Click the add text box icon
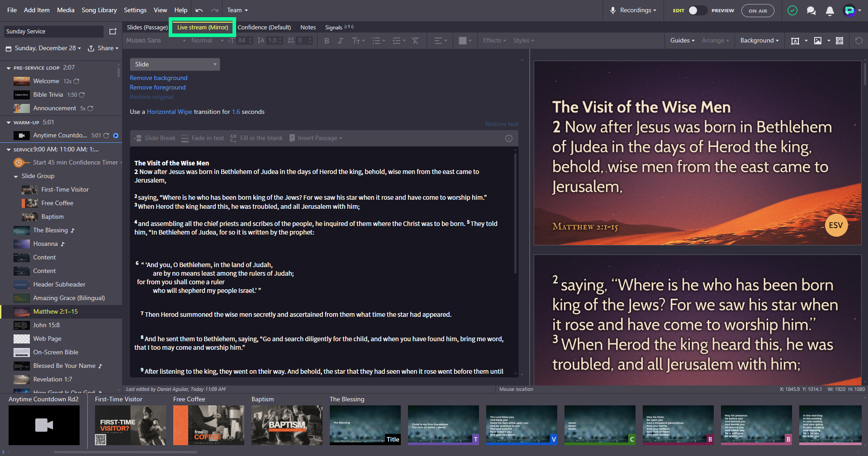Screen dimensions: 868x456 795,41
